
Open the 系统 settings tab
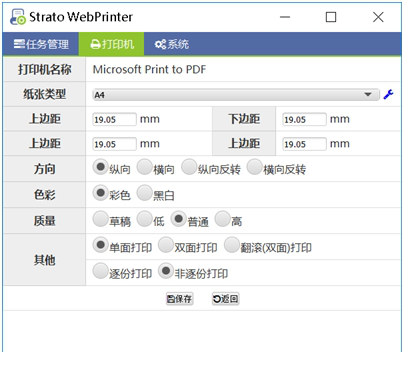tap(171, 44)
